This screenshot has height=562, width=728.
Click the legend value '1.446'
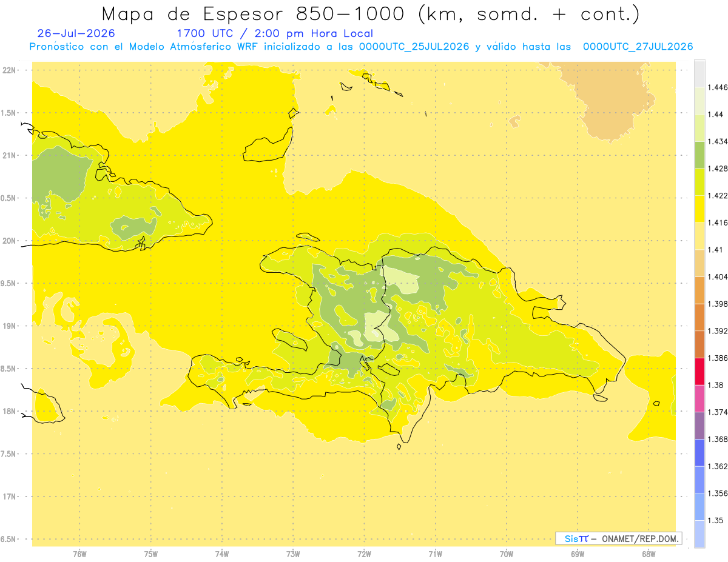(718, 87)
